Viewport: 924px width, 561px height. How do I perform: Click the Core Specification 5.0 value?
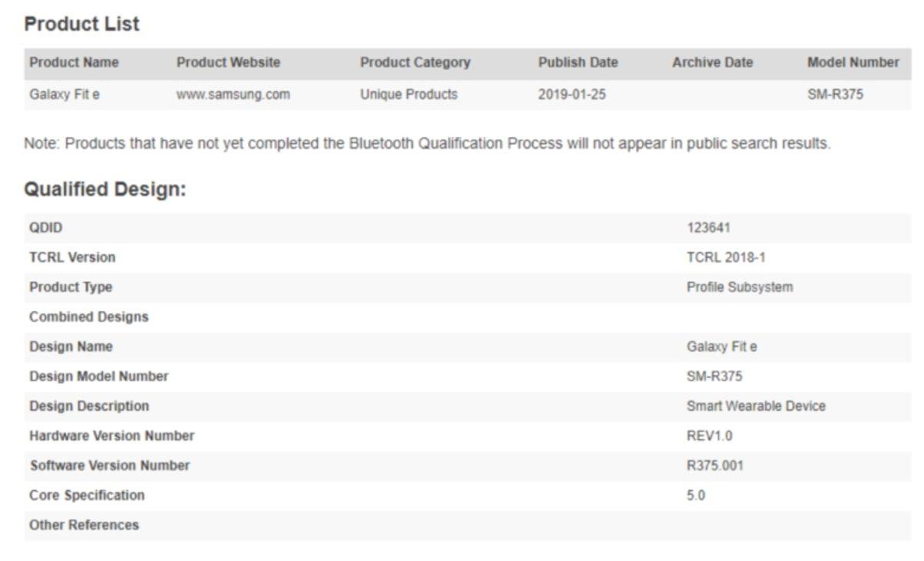[x=695, y=495]
